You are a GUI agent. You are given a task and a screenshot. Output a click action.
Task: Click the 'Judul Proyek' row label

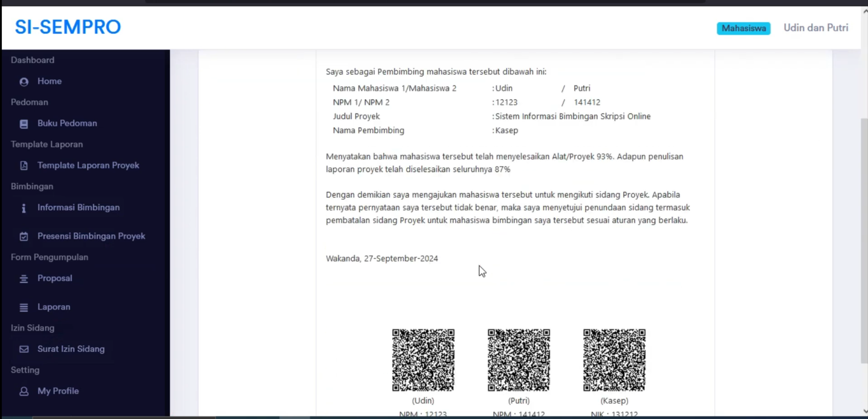click(356, 116)
